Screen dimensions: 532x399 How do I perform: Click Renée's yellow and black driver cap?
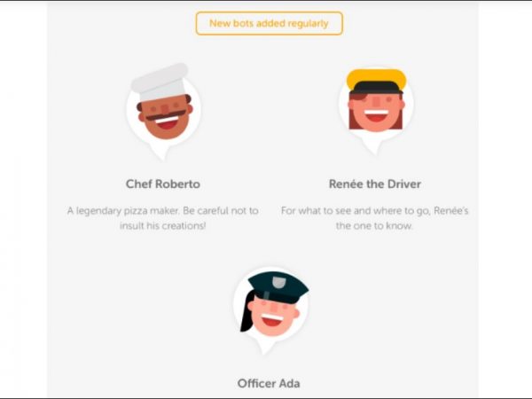(376, 82)
